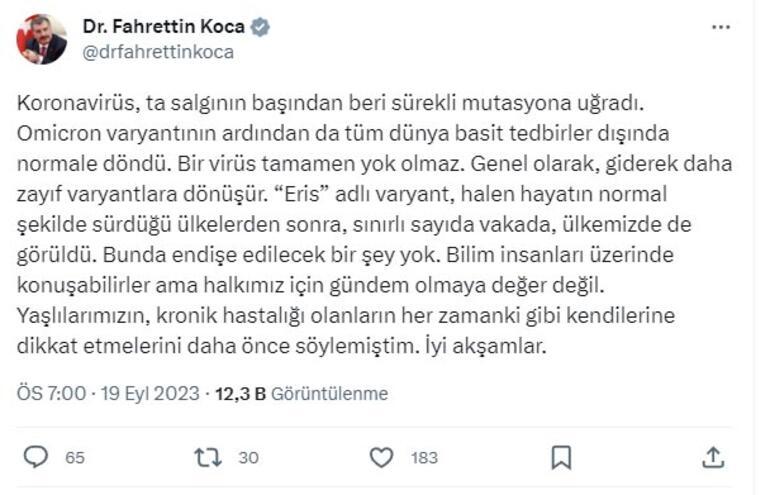Viewport: 770px width, 495px height.
Task: Open Dr. Fahrettin Koca's profile picture
Action: [41, 39]
